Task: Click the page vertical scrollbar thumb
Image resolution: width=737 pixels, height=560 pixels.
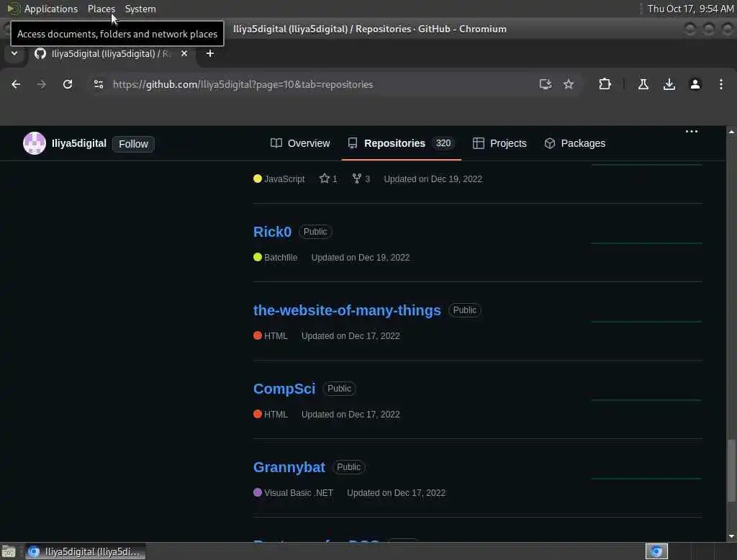Action: [x=731, y=471]
